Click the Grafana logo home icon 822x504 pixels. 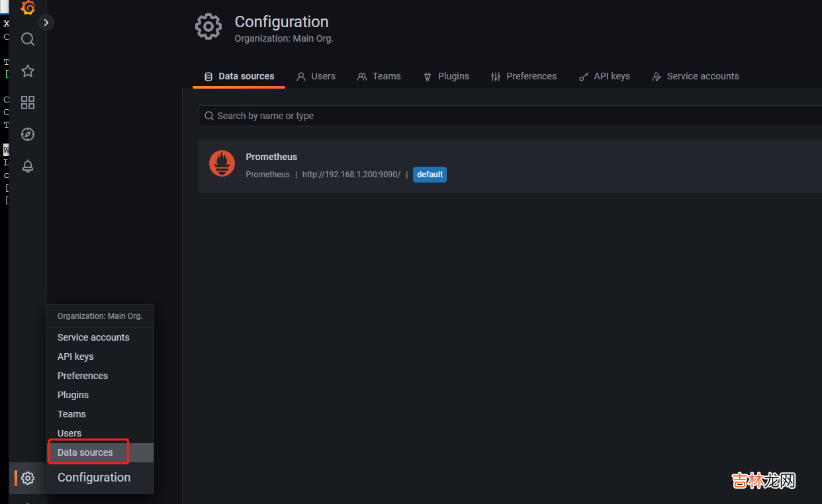tap(28, 8)
